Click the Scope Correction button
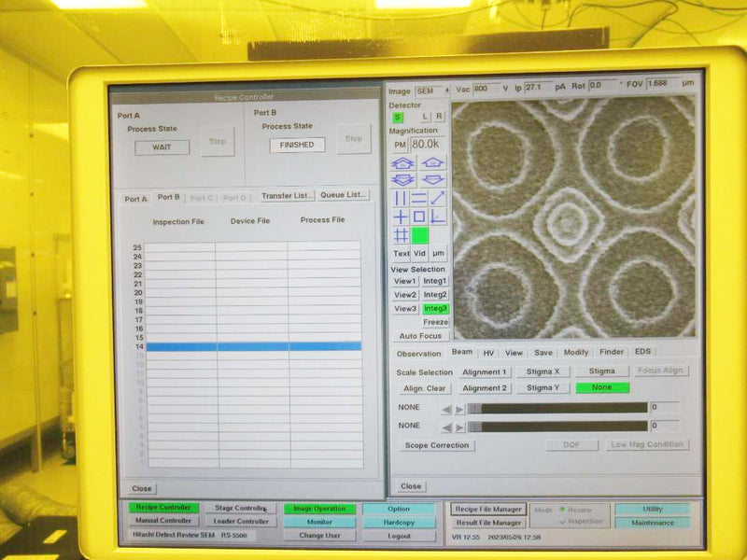 tap(437, 446)
